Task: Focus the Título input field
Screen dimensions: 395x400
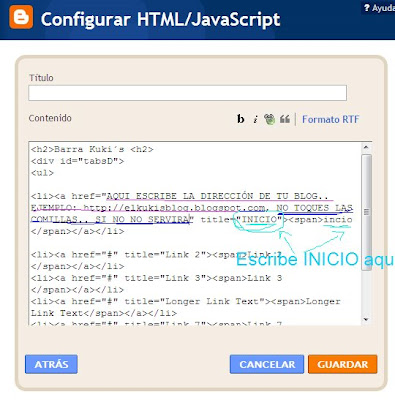Action: tap(187, 93)
